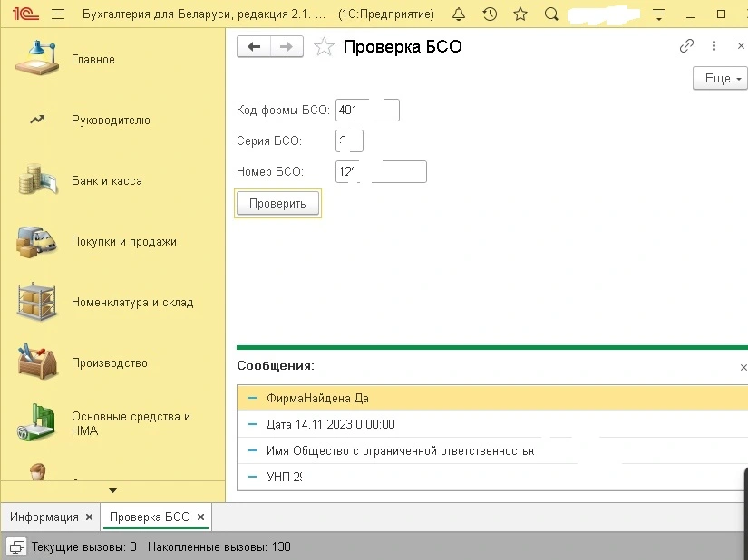Open the main menu hamburger icon

pos(59,14)
